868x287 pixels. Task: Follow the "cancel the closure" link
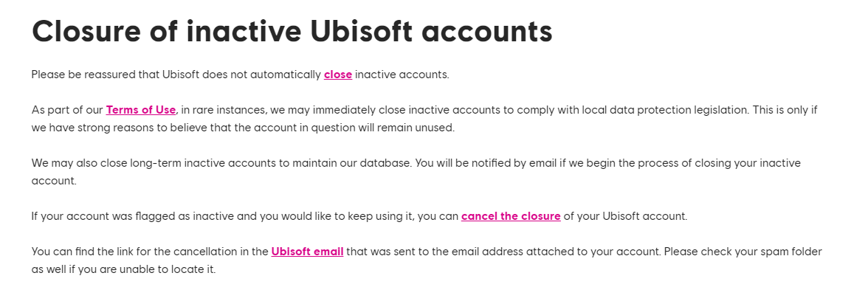pyautogui.click(x=511, y=215)
